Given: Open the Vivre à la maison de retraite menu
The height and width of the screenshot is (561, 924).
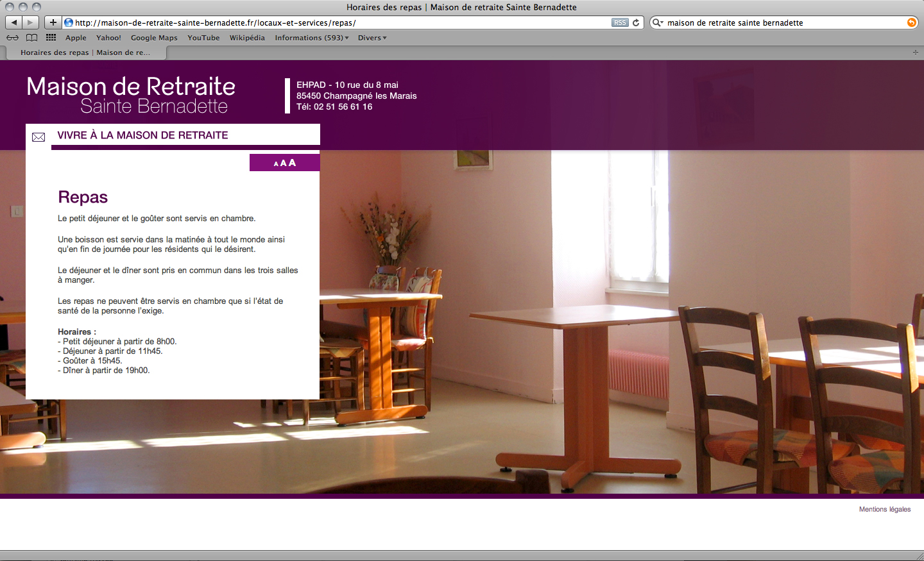Looking at the screenshot, I should pyautogui.click(x=142, y=135).
